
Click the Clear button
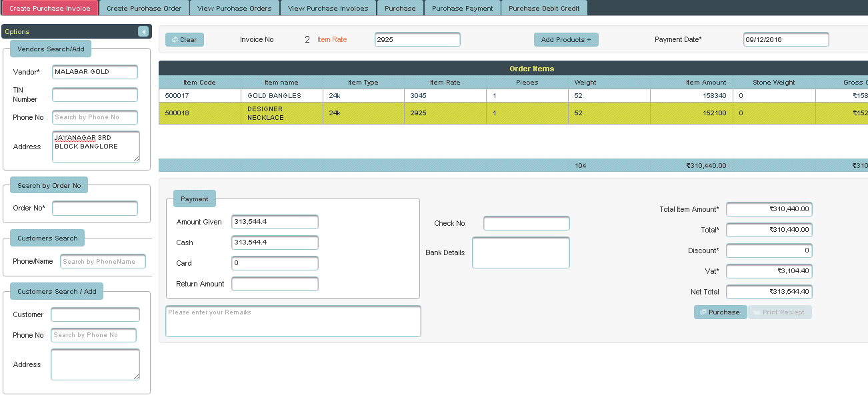[x=185, y=40]
